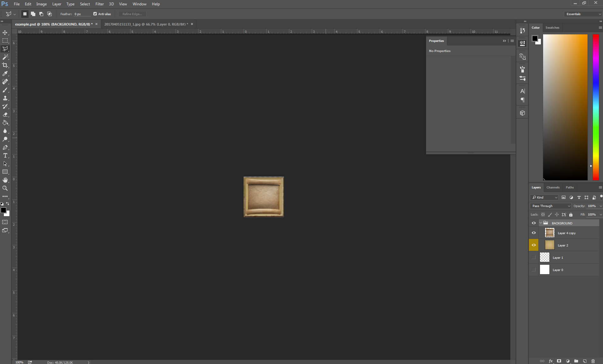Open the Character panel icon
The height and width of the screenshot is (364, 603).
click(x=522, y=91)
